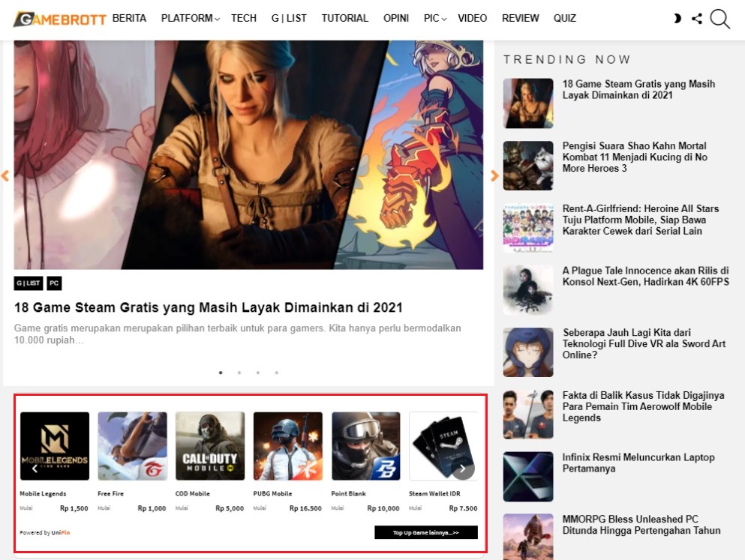Toggle dark mode moon icon
The height and width of the screenshot is (560, 745).
click(677, 19)
